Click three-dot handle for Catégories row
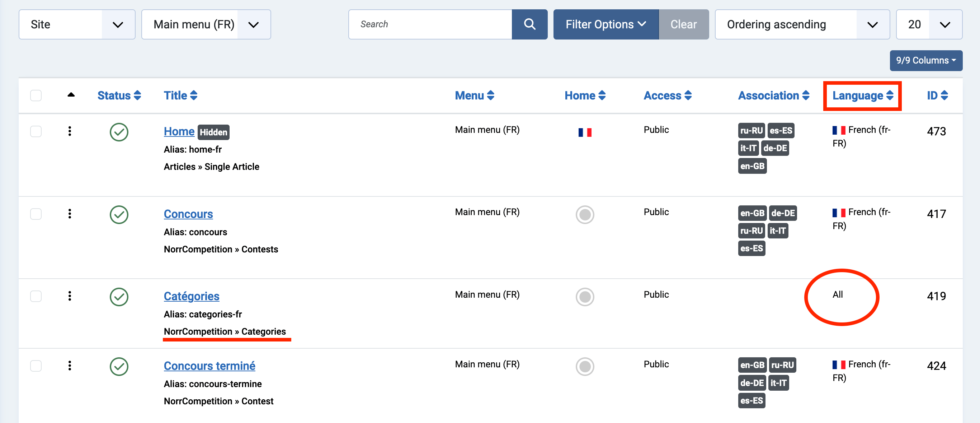Screen dimensions: 980x423 click(70, 296)
